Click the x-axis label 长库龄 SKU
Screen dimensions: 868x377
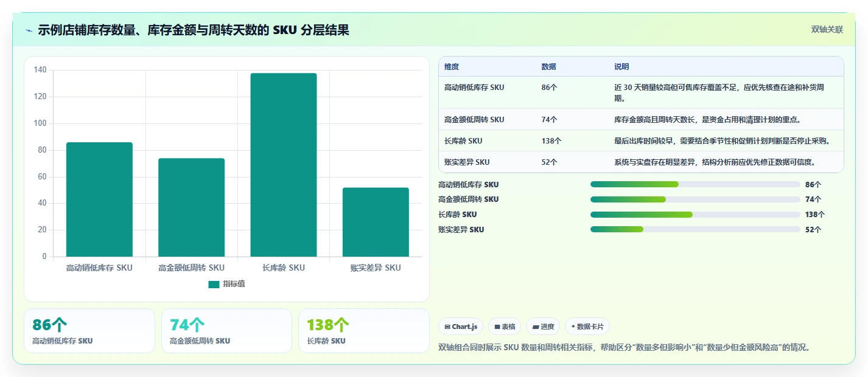point(284,268)
